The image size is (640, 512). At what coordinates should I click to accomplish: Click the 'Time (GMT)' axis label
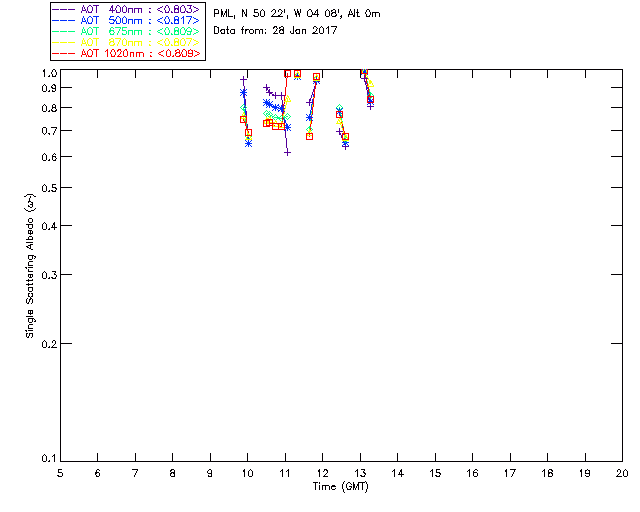[341, 487]
